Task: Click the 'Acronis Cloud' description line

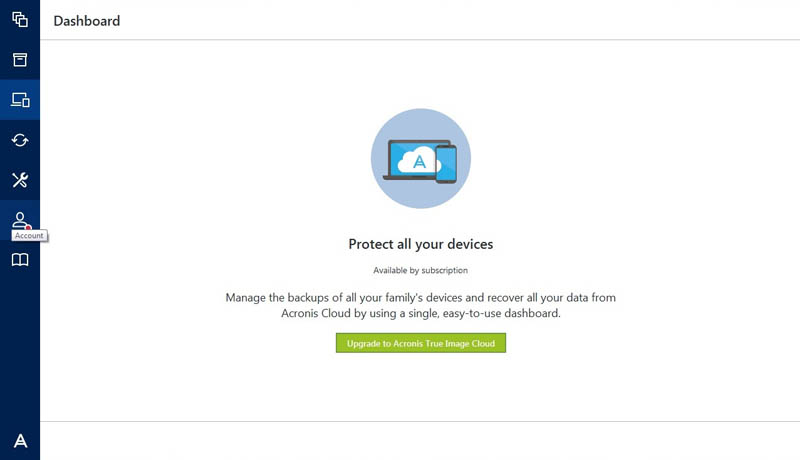Action: click(x=420, y=313)
